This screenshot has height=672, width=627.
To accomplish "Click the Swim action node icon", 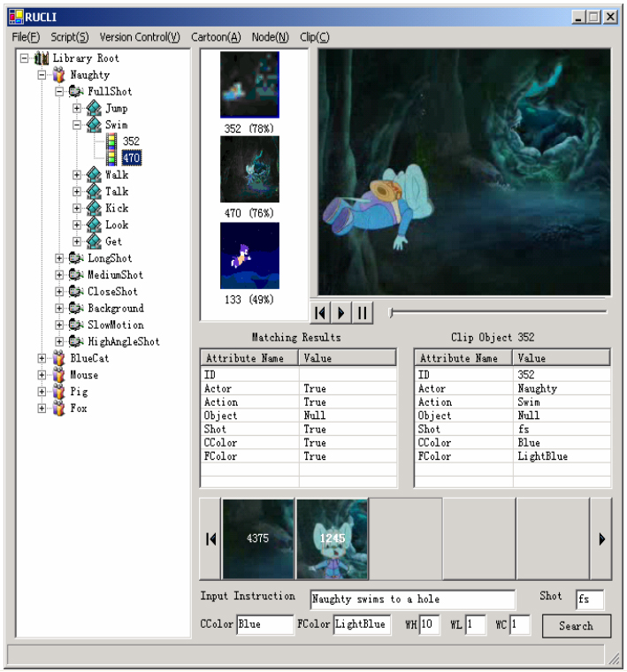I will [94, 125].
